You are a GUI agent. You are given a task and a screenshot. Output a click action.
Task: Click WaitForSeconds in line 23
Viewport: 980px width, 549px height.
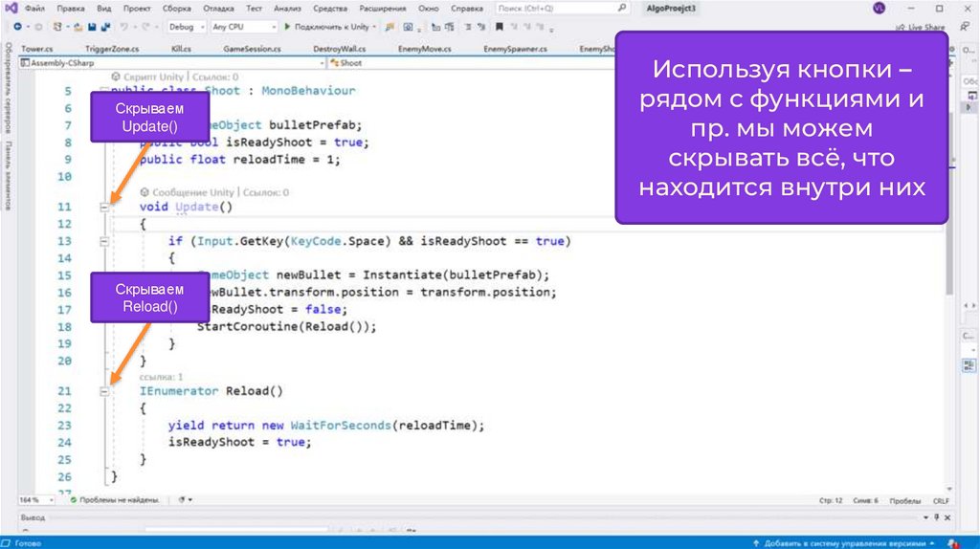click(x=341, y=426)
